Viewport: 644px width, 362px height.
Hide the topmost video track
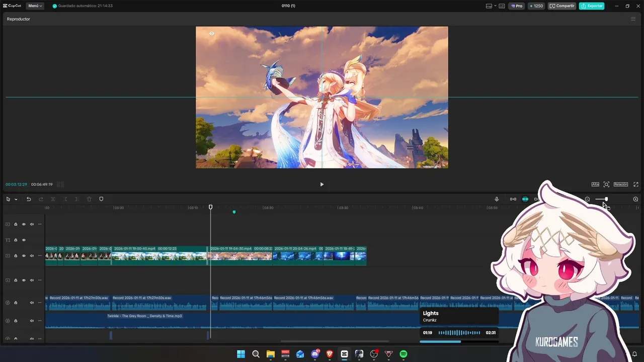tap(24, 224)
